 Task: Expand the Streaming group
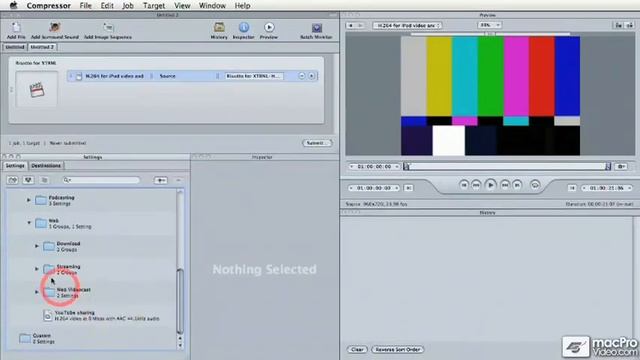36,269
